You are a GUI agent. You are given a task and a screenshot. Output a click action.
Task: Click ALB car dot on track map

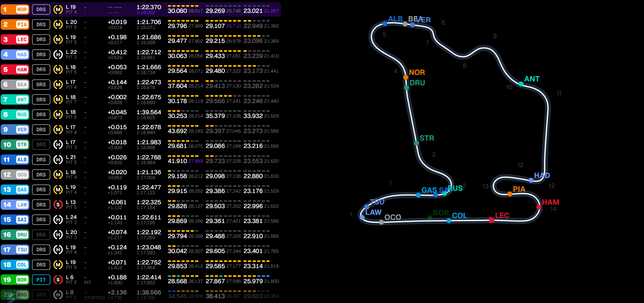pyautogui.click(x=385, y=24)
